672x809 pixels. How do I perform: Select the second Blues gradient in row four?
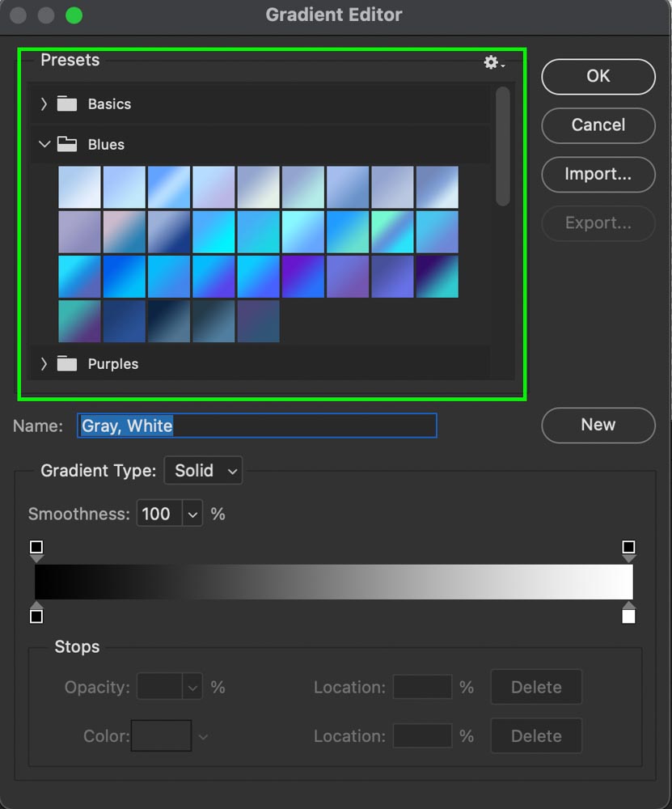(125, 321)
